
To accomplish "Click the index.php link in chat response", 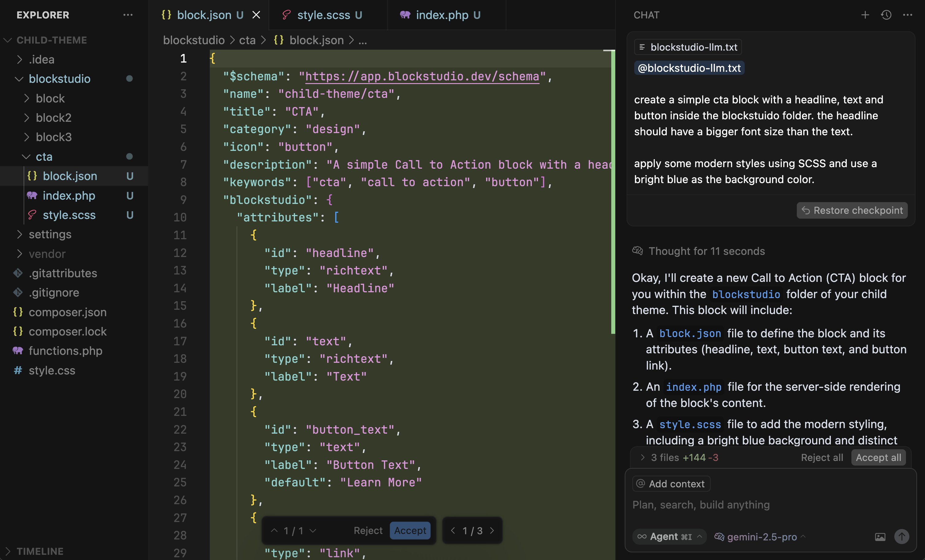I will pyautogui.click(x=694, y=387).
